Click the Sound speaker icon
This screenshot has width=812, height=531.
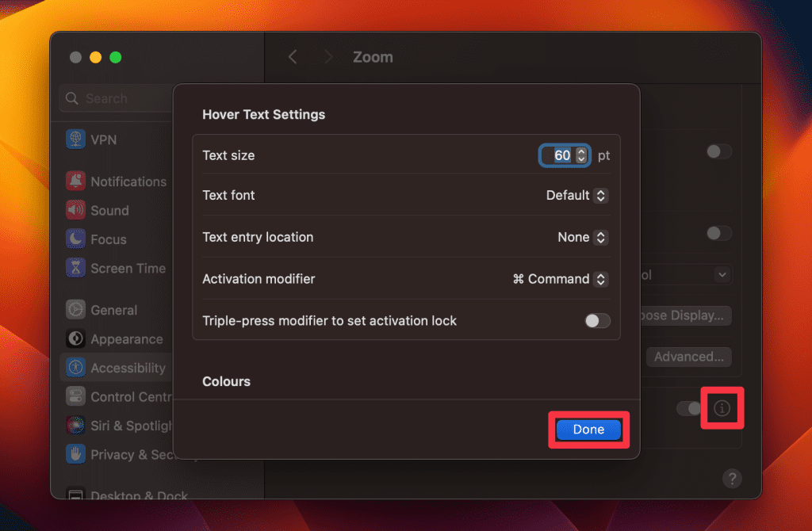[75, 210]
